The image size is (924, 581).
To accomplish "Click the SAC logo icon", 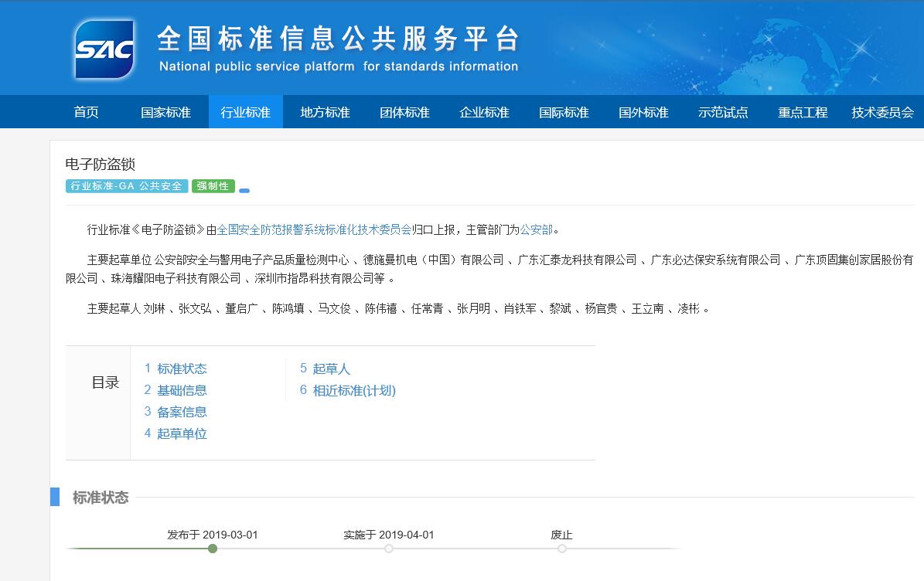I will click(x=104, y=49).
